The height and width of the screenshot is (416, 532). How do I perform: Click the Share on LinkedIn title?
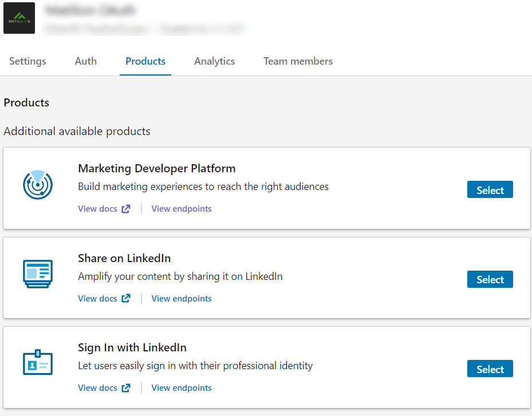(124, 258)
